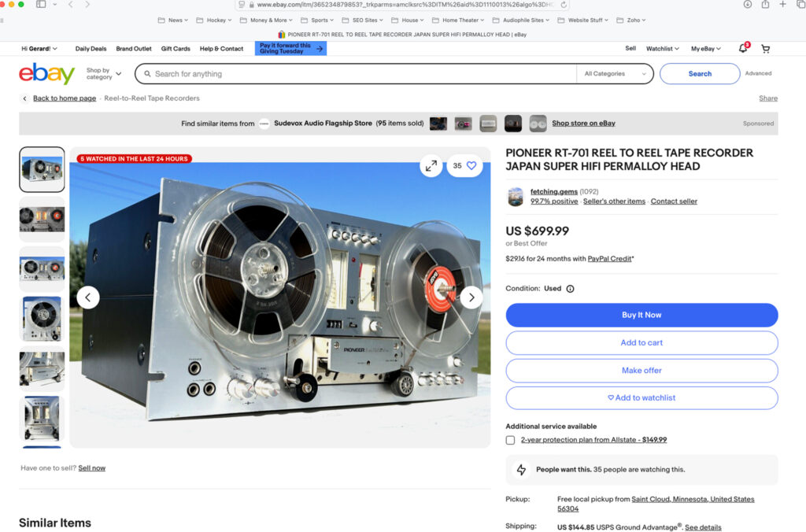Show the previous product image
The width and height of the screenshot is (806, 532).
click(88, 297)
